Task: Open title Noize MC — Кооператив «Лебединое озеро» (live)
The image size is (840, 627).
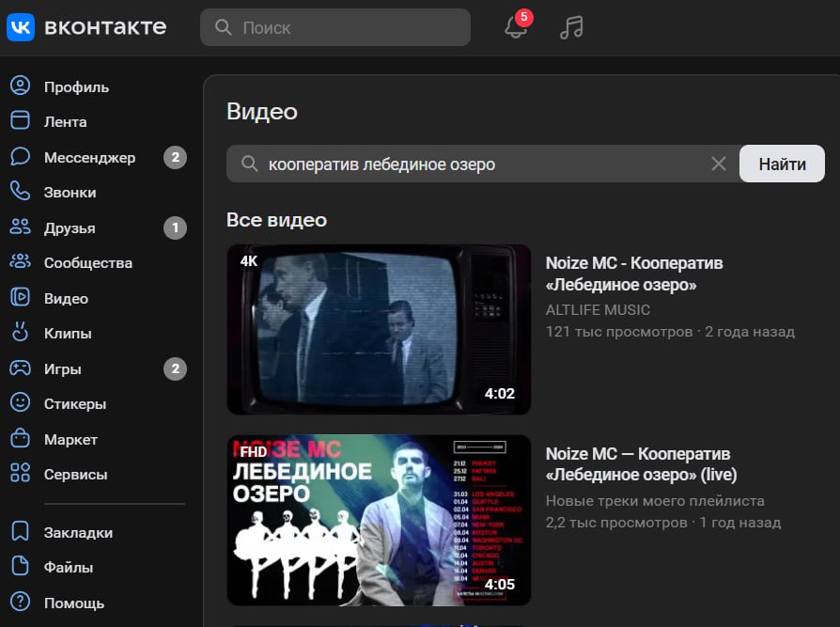Action: pos(641,464)
